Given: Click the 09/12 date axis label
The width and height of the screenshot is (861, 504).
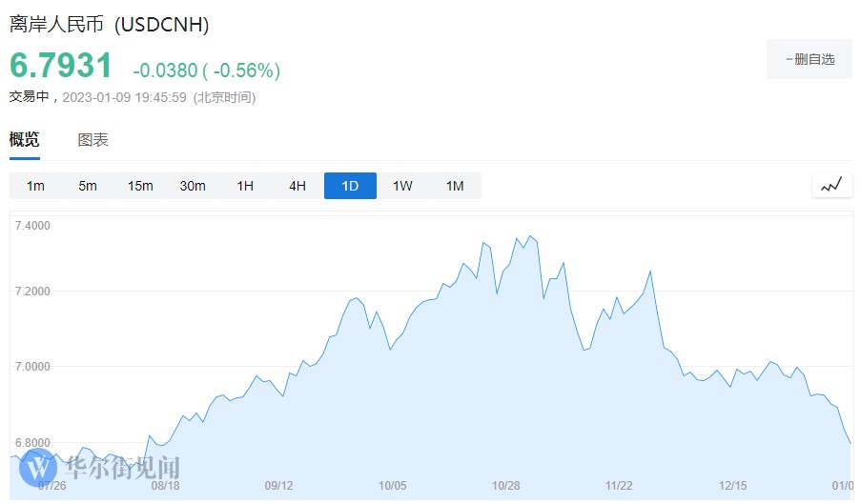Looking at the screenshot, I should point(278,486).
